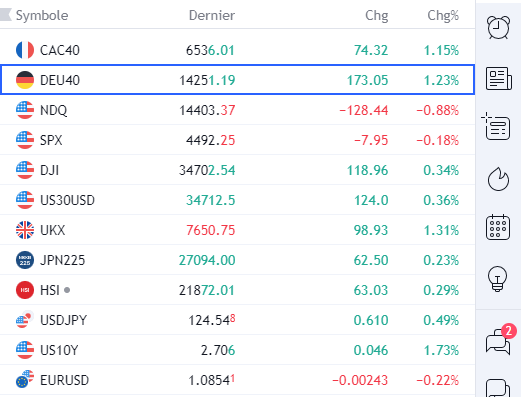521x397 pixels.
Task: Select the UKX symbol row
Action: tap(237, 230)
